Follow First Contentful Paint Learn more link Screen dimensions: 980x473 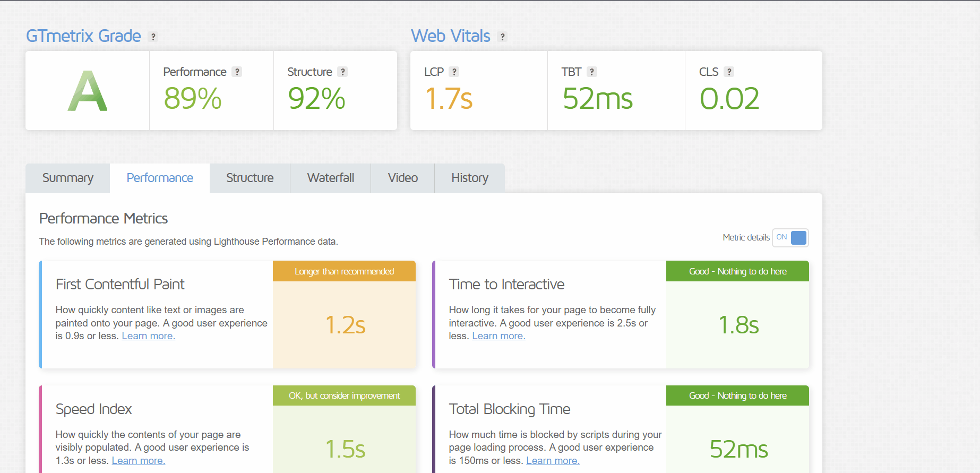[149, 336]
